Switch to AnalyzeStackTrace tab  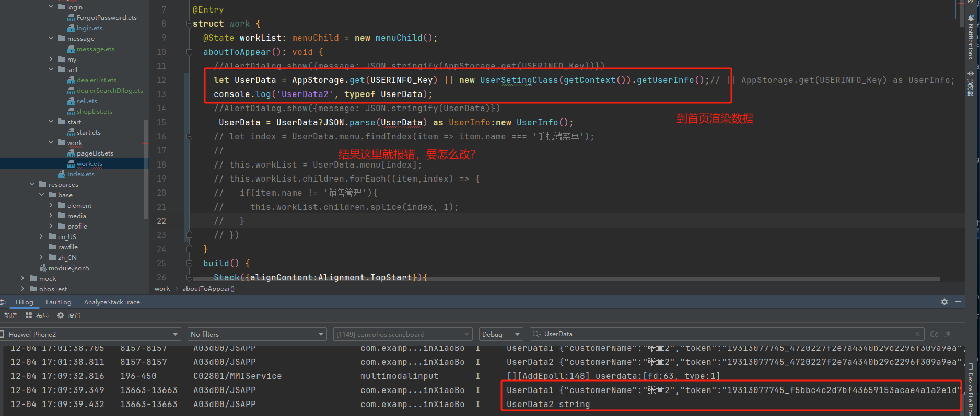click(112, 302)
